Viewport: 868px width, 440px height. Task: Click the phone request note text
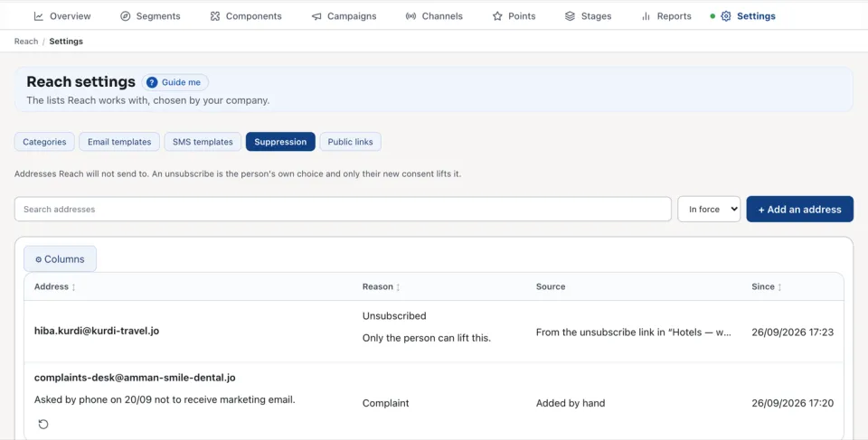click(165, 399)
